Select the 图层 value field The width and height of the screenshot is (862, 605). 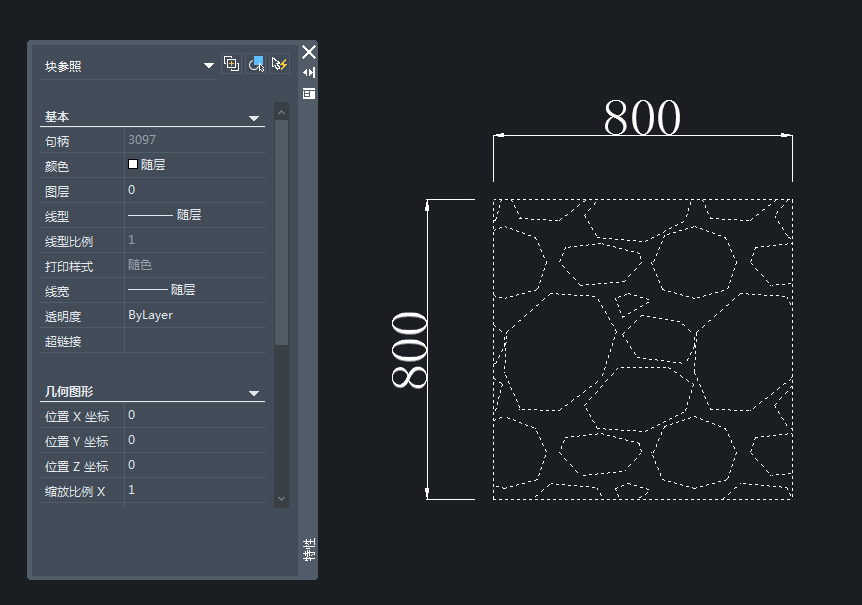196,190
